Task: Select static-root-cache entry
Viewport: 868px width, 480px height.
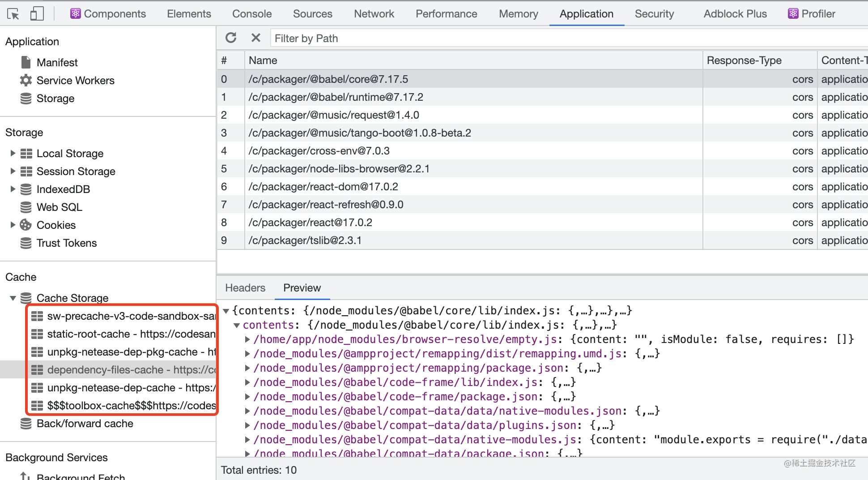Action: tap(123, 334)
